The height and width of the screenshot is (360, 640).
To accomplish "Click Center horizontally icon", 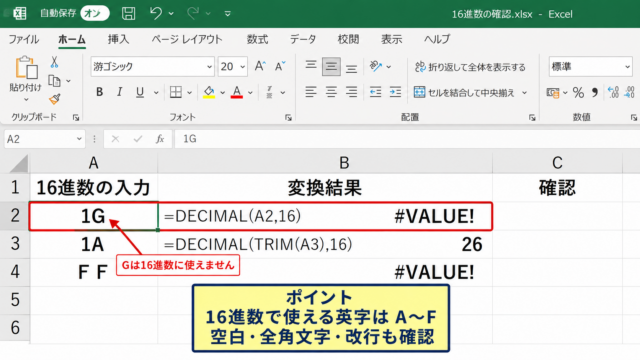I will (331, 92).
